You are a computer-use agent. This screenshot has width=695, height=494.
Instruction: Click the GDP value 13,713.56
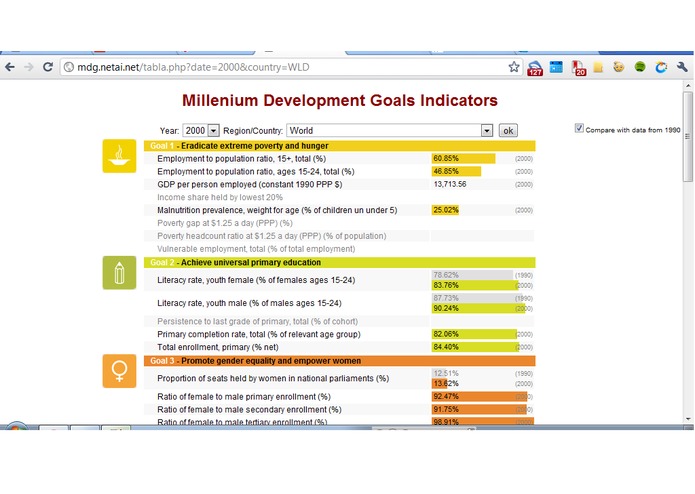[x=450, y=184]
